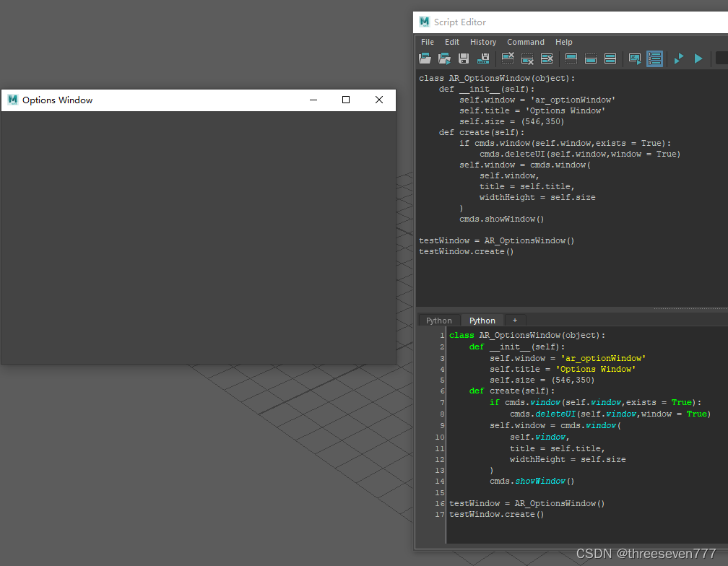Click 'cmds.showWindow()' in history output pane

pyautogui.click(x=501, y=219)
